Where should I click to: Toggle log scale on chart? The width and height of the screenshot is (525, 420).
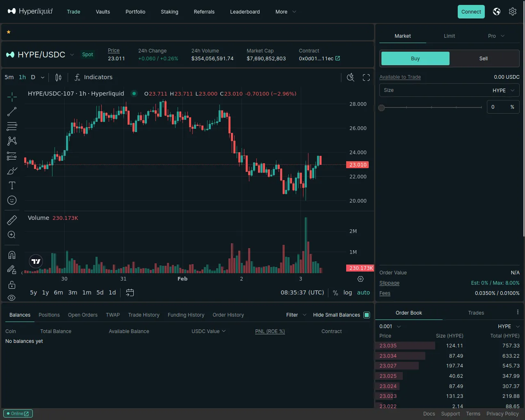click(x=347, y=292)
